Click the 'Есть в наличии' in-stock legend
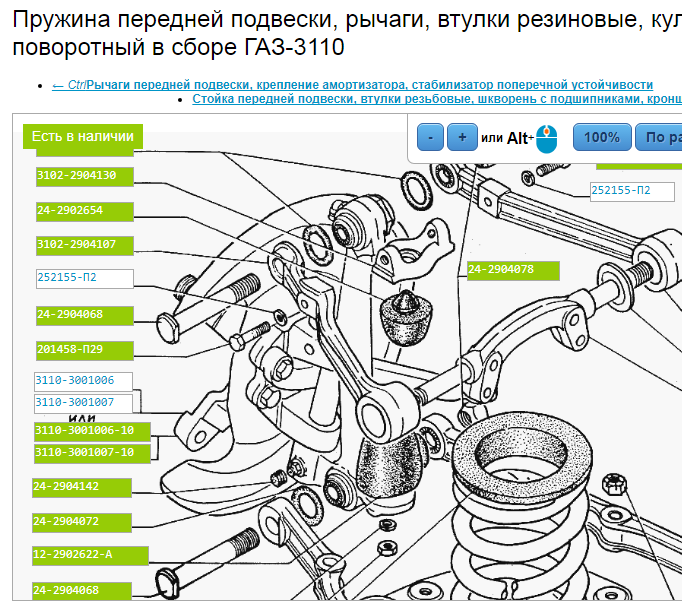 [83, 136]
